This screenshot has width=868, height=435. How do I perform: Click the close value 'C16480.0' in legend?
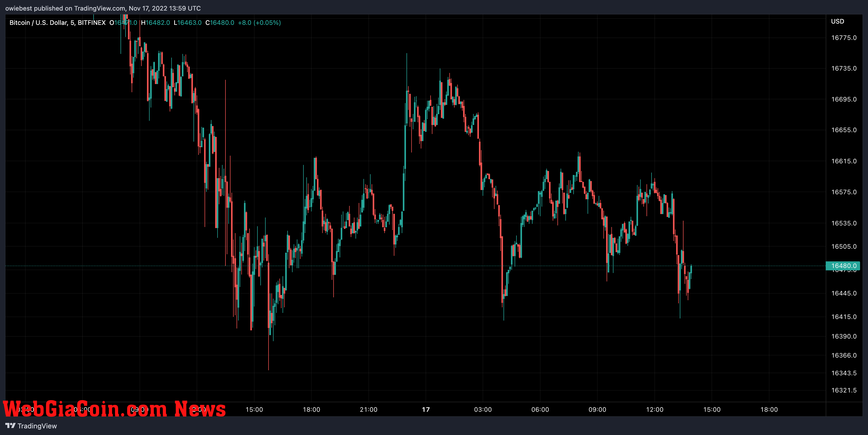pos(220,22)
